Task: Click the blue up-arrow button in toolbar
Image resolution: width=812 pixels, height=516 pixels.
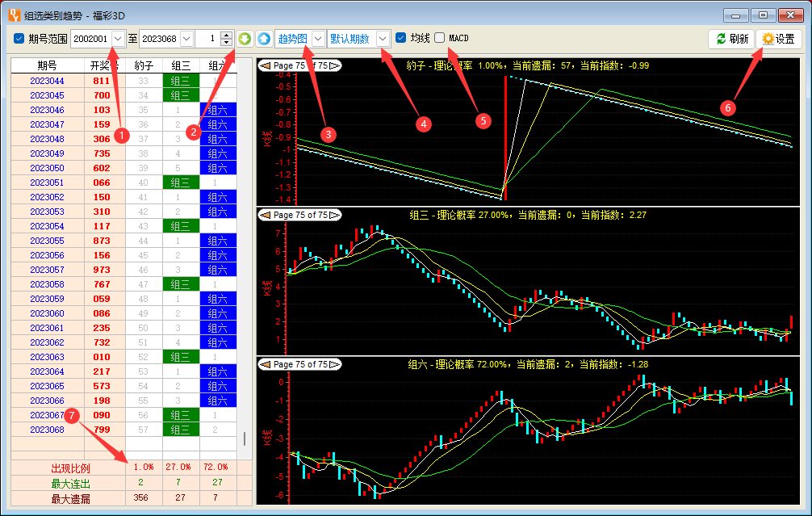Action: point(264,39)
